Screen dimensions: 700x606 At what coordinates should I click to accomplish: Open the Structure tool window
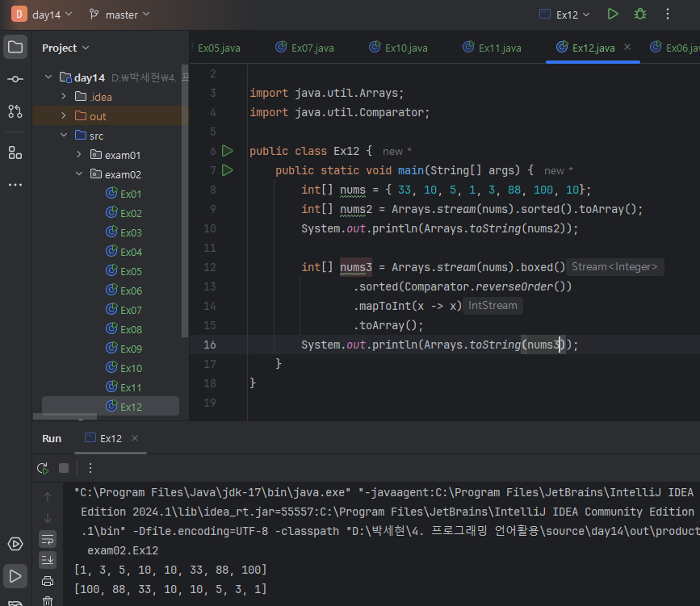(x=15, y=153)
